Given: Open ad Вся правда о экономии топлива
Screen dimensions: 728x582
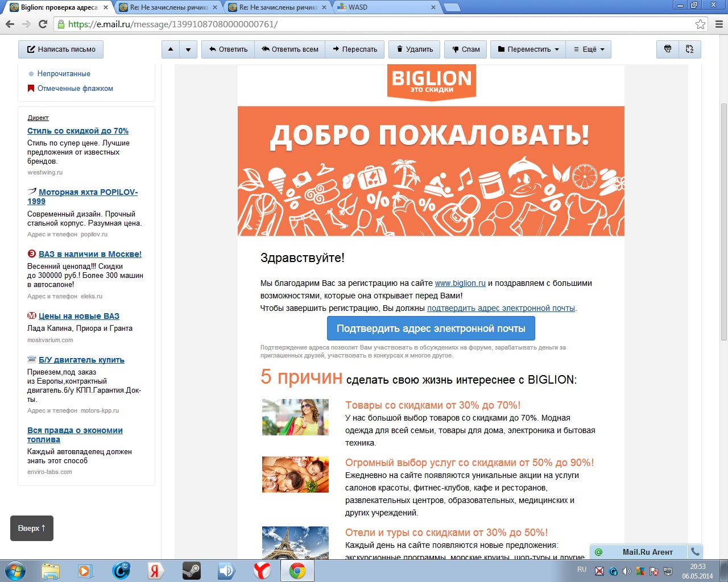Looking at the screenshot, I should [x=75, y=435].
